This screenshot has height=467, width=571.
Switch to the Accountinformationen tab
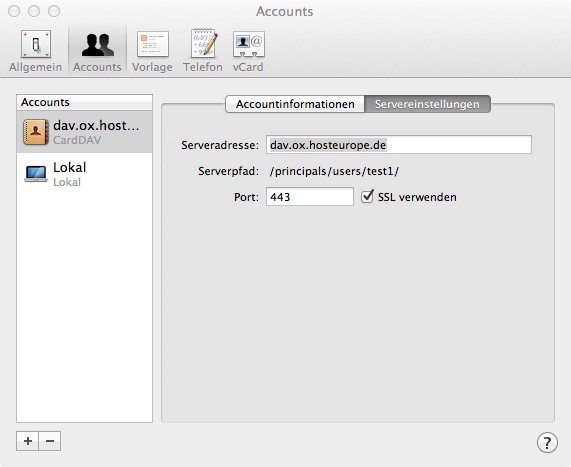[x=295, y=104]
